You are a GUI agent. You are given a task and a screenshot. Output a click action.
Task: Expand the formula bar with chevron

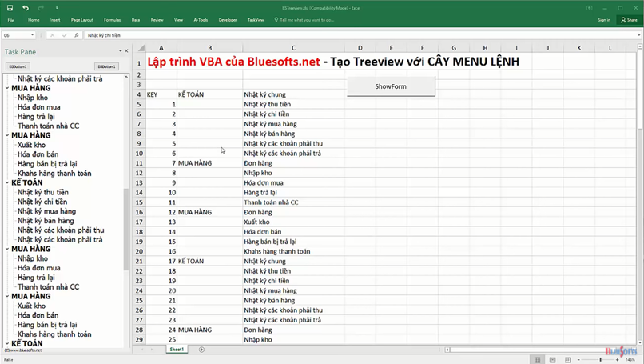[639, 35]
